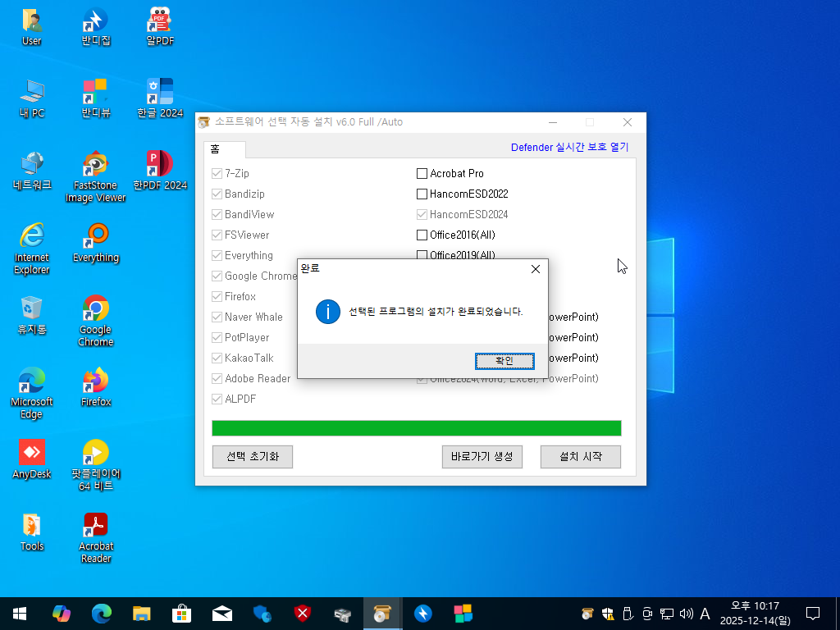Open Defender 실시간 보호 열기 link

(569, 148)
